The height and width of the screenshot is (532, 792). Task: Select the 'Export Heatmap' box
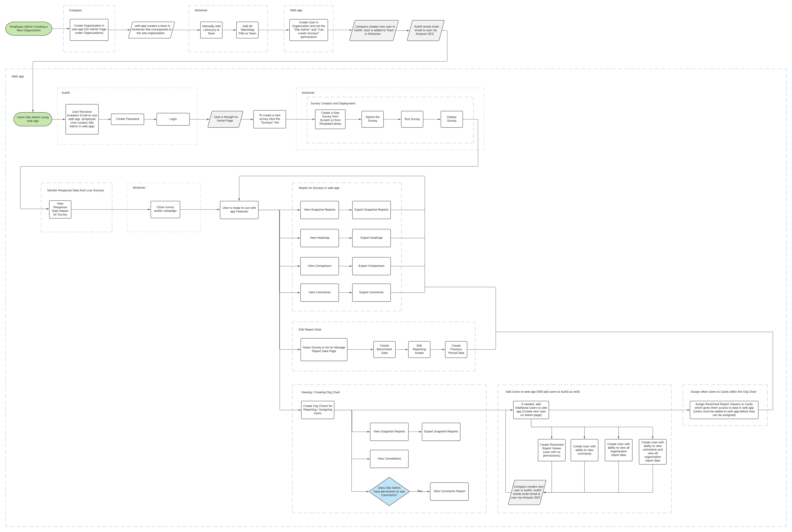click(371, 238)
